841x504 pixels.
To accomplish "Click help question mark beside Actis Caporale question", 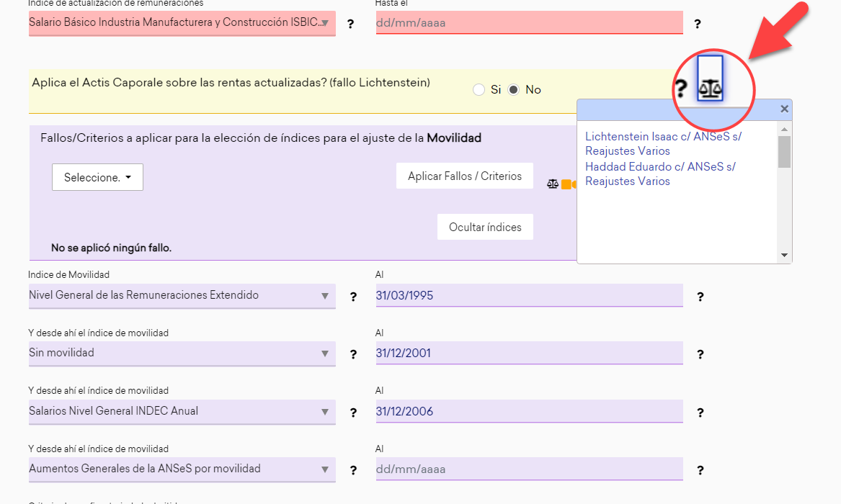I will click(680, 89).
